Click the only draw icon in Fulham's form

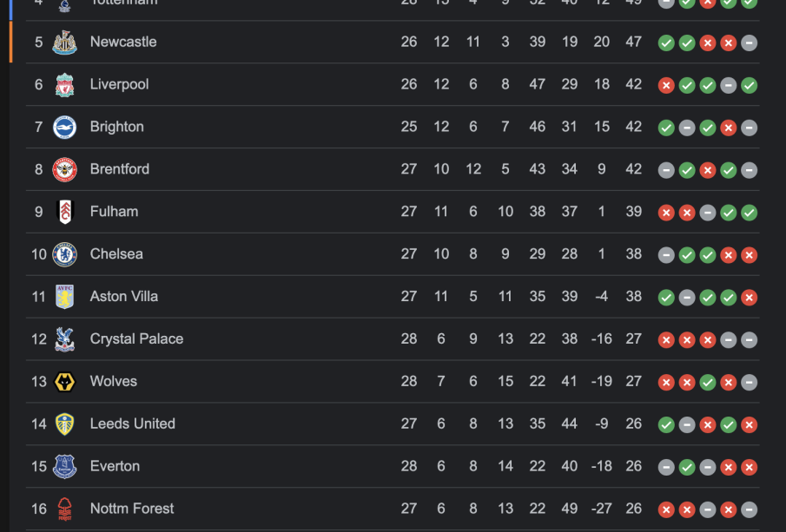[708, 213]
